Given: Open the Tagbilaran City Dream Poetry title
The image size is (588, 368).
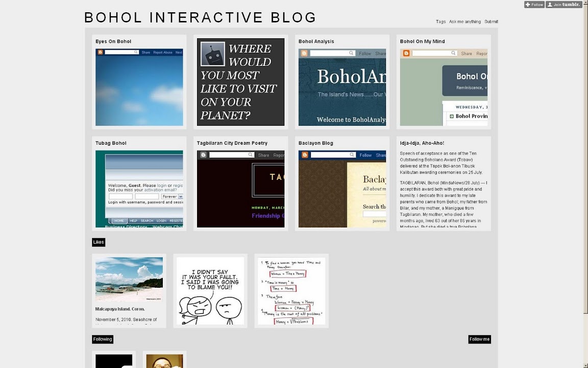Looking at the screenshot, I should coord(232,143).
